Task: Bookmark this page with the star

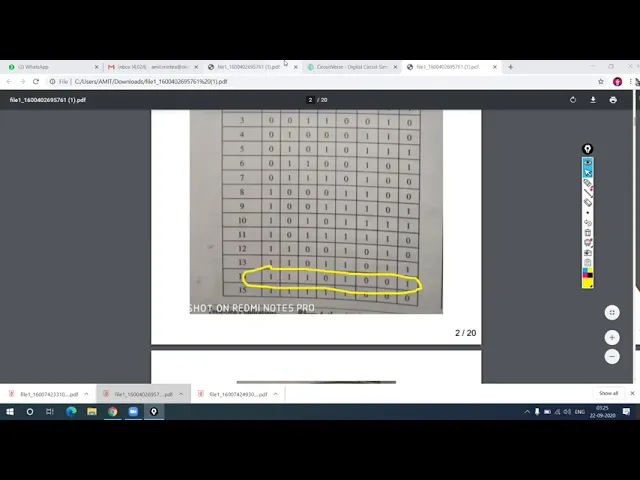Action: [x=601, y=82]
